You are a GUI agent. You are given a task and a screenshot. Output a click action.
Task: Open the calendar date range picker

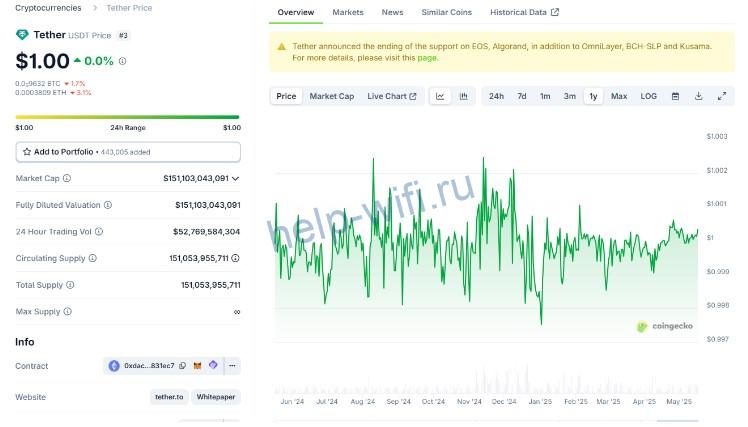tap(675, 96)
